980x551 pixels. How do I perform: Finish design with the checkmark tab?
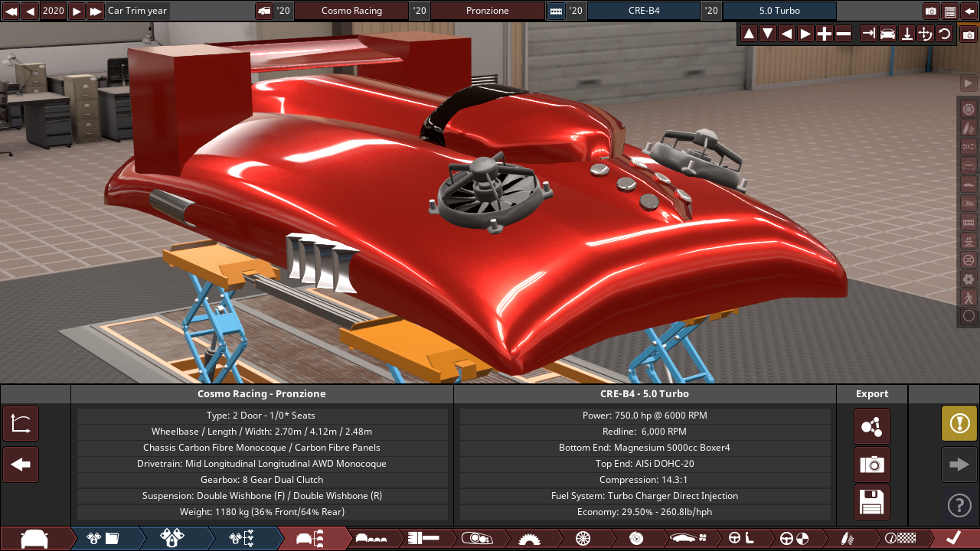click(953, 539)
